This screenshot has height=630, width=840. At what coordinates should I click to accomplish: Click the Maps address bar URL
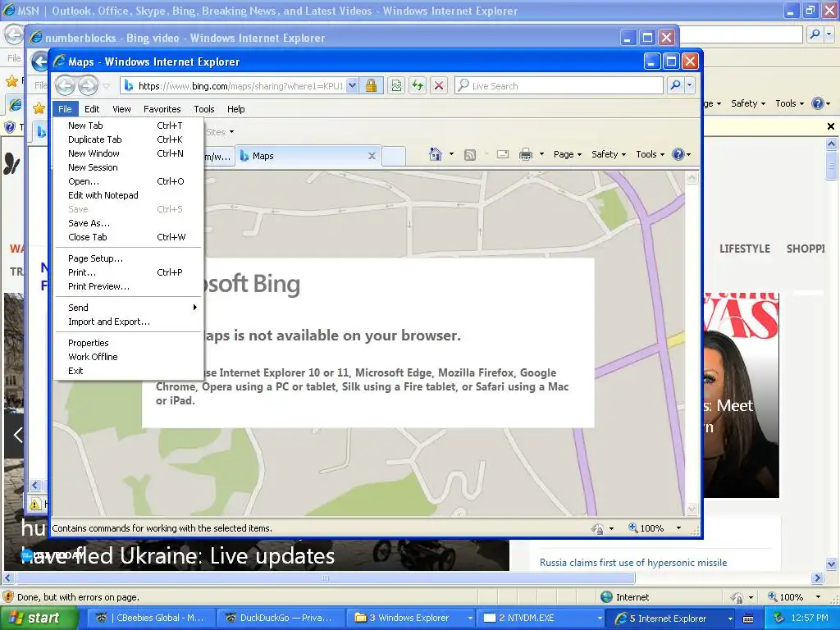[x=240, y=85]
